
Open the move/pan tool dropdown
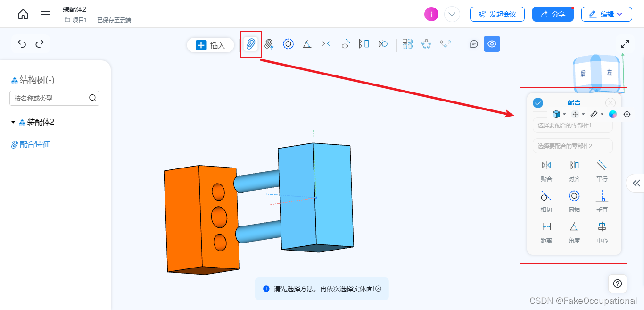tap(578, 114)
